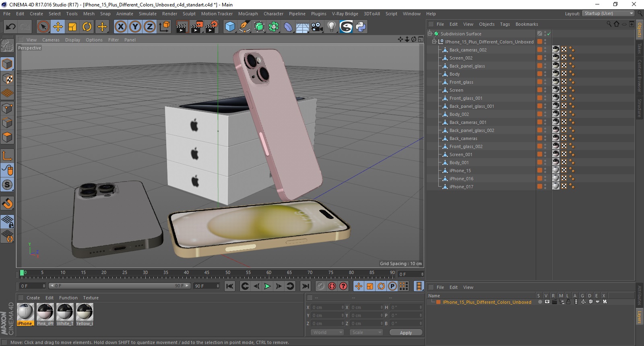Open the File menu
Viewport: 644px width, 346px height.
pos(7,14)
